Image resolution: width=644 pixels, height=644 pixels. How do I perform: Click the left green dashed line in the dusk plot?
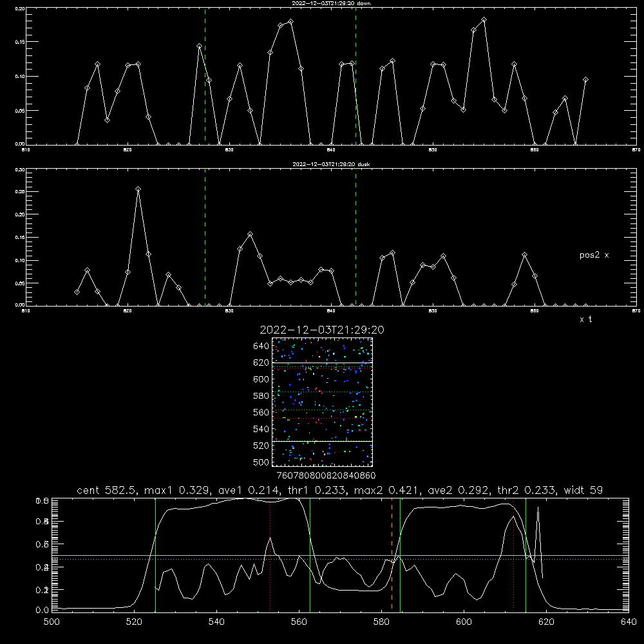[x=205, y=237]
